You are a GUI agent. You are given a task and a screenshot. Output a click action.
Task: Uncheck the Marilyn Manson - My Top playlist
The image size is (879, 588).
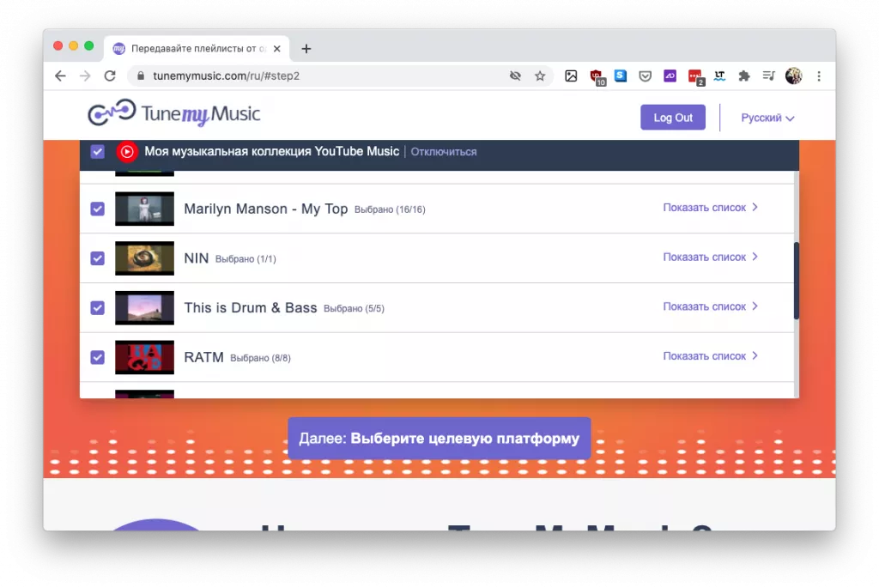coord(98,209)
